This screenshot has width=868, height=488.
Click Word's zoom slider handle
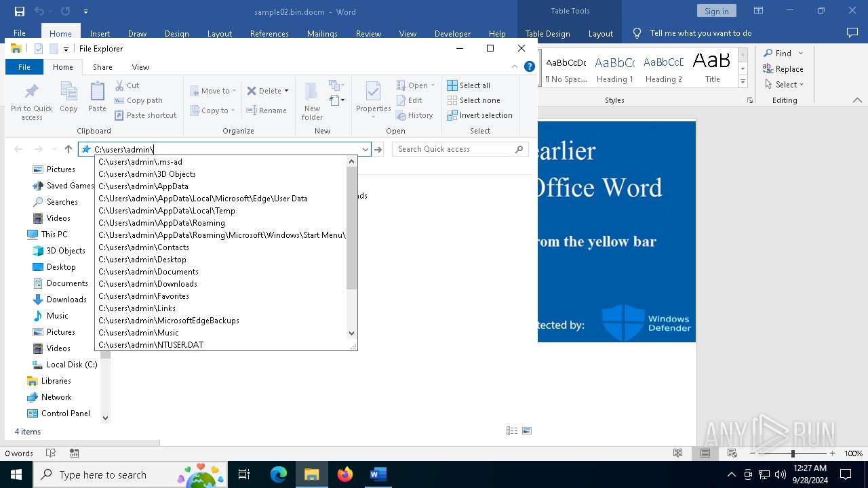(x=793, y=453)
